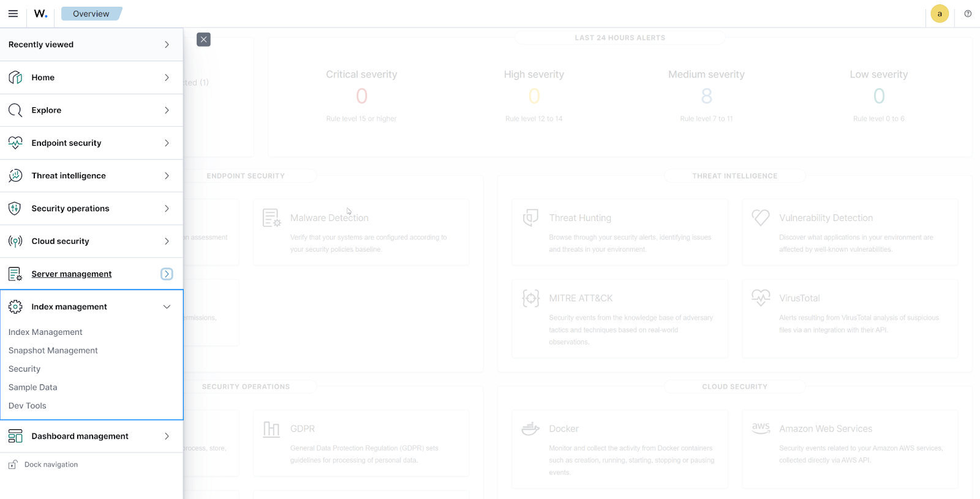Click the Dock navigation lock icon
Screen dimensions: 980x499
click(x=13, y=465)
